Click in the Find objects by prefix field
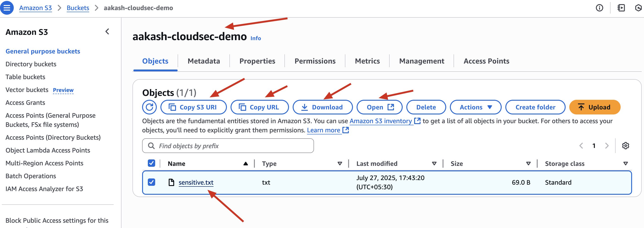The height and width of the screenshot is (228, 644). (x=228, y=146)
